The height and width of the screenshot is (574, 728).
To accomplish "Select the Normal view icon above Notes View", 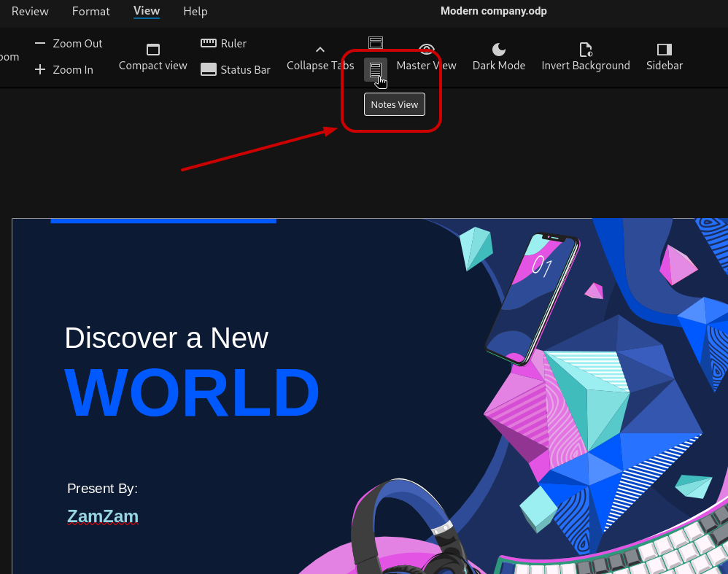I will tap(376, 43).
